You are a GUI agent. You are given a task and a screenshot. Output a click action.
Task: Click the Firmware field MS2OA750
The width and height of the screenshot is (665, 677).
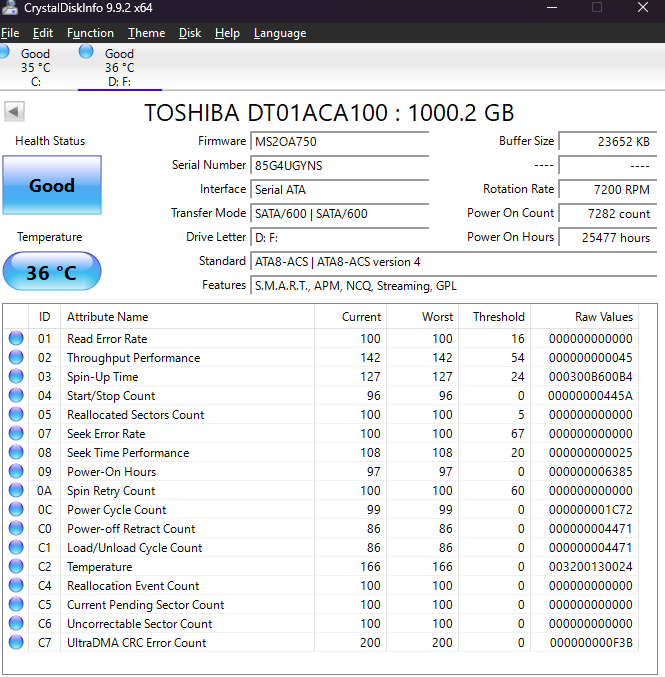(339, 142)
